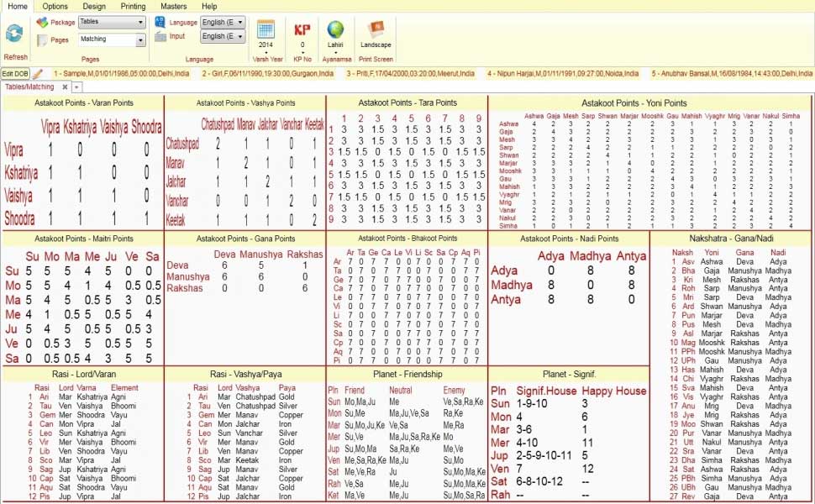Image resolution: width=815 pixels, height=504 pixels.
Task: Select profile 4 - Nipun Harjai, Noida
Action: pyautogui.click(x=562, y=74)
